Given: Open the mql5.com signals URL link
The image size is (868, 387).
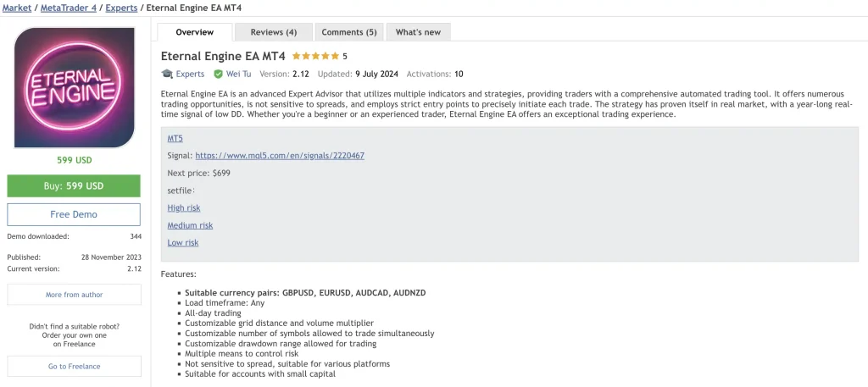Looking at the screenshot, I should click(280, 156).
